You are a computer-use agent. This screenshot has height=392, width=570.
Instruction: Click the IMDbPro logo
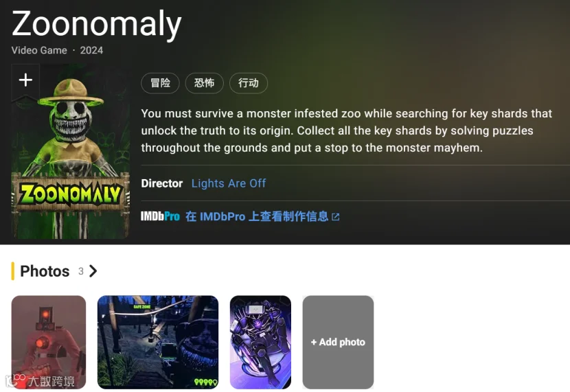160,216
